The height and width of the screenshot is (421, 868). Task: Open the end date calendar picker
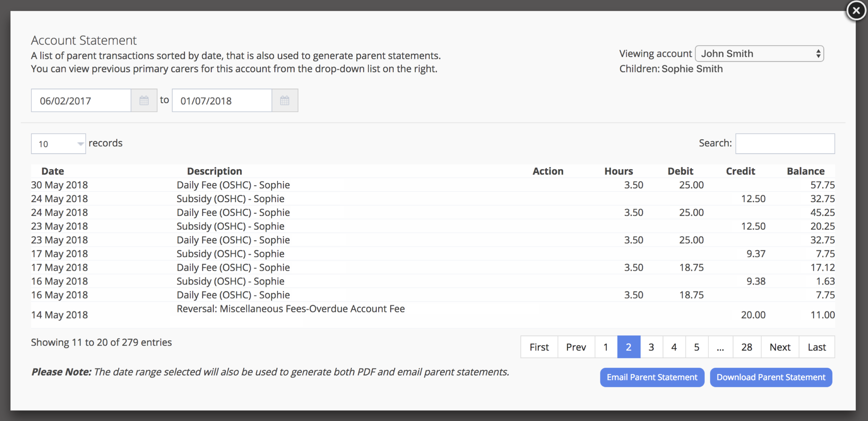(284, 101)
